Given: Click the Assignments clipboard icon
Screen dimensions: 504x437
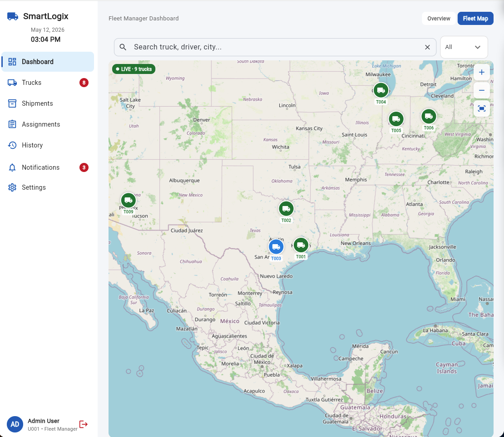Looking at the screenshot, I should (x=12, y=124).
